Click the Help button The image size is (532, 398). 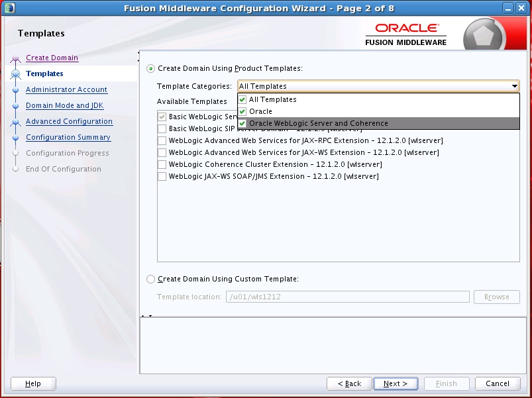coord(33,383)
